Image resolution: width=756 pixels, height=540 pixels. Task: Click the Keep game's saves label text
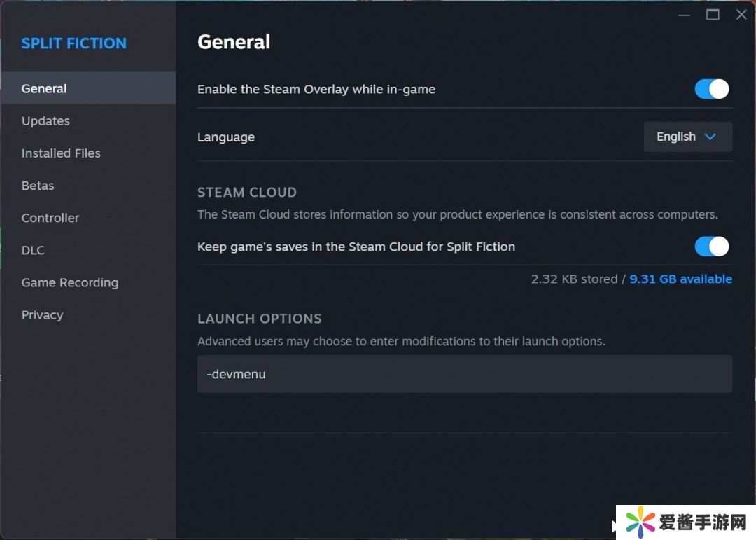coord(356,247)
